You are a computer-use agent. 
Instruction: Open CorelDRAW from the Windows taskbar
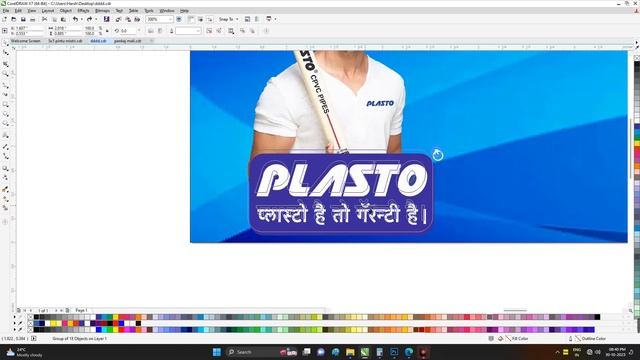365,352
